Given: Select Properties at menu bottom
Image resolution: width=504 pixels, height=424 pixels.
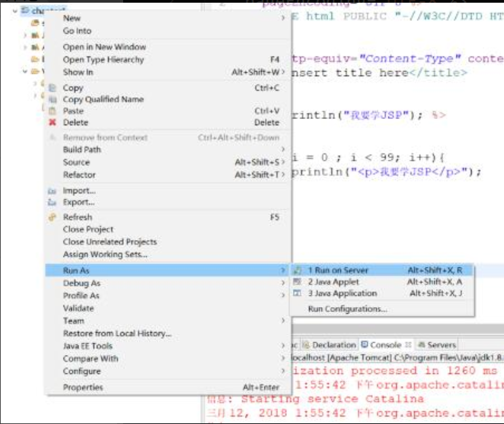Looking at the screenshot, I should pos(168,387).
